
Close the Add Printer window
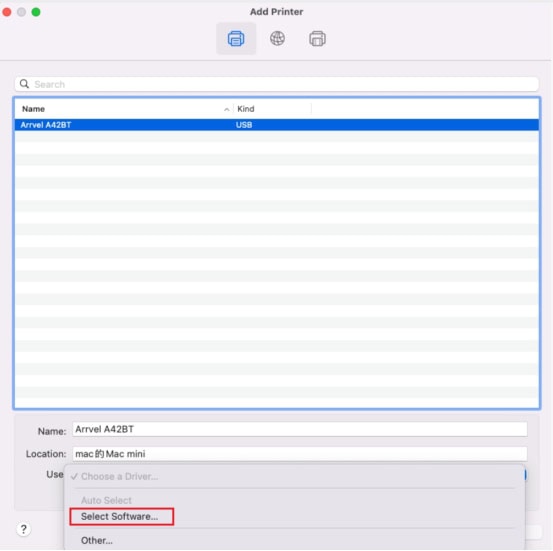pyautogui.click(x=7, y=12)
